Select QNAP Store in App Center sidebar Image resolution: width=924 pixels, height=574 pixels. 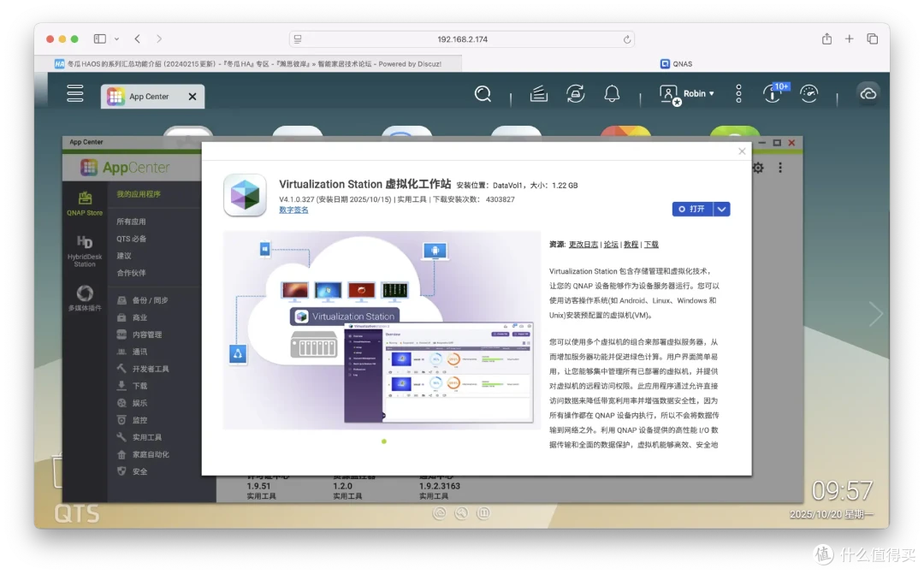tap(84, 204)
